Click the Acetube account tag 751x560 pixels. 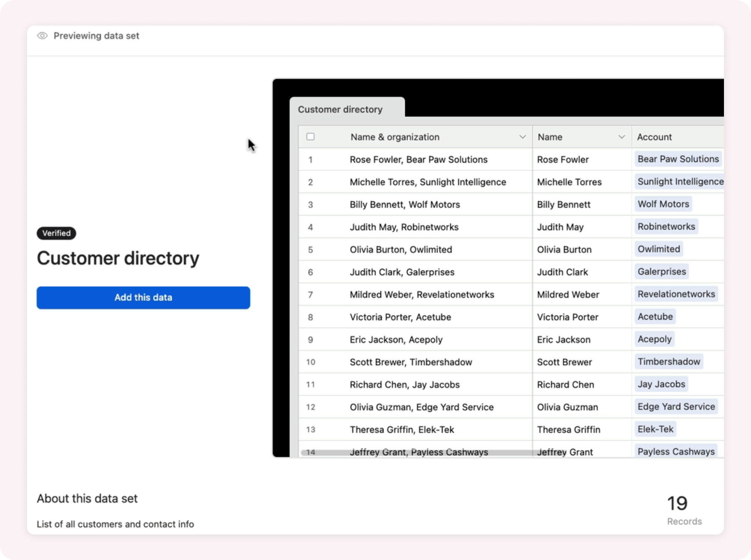pyautogui.click(x=655, y=317)
